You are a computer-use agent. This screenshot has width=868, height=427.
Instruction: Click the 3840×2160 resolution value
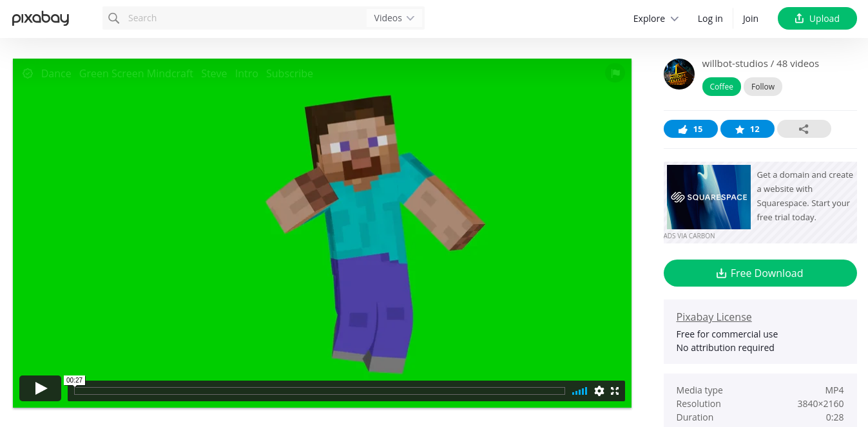coord(820,404)
